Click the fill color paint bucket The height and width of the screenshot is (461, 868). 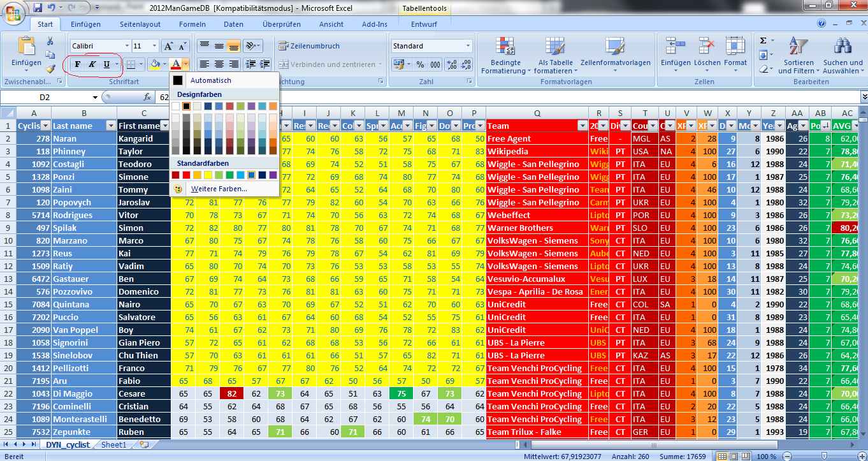point(154,64)
